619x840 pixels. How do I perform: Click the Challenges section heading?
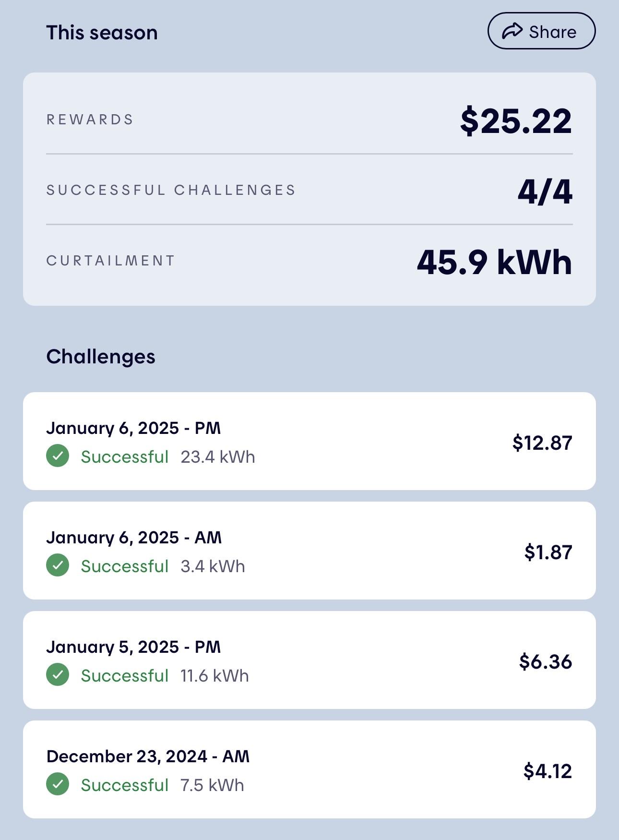pos(101,357)
